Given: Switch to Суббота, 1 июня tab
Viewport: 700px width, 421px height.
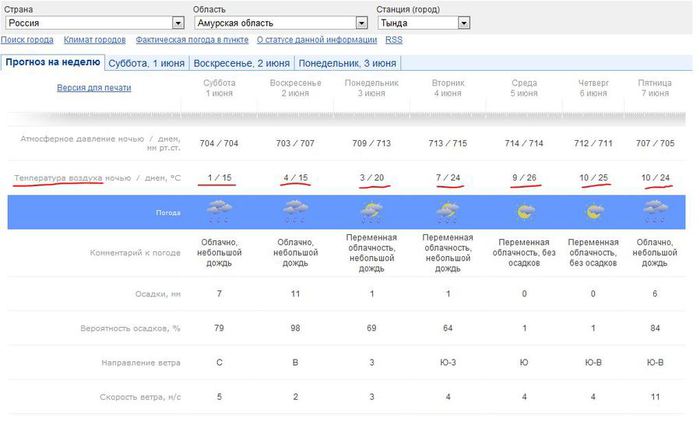Looking at the screenshot, I should coord(146,63).
